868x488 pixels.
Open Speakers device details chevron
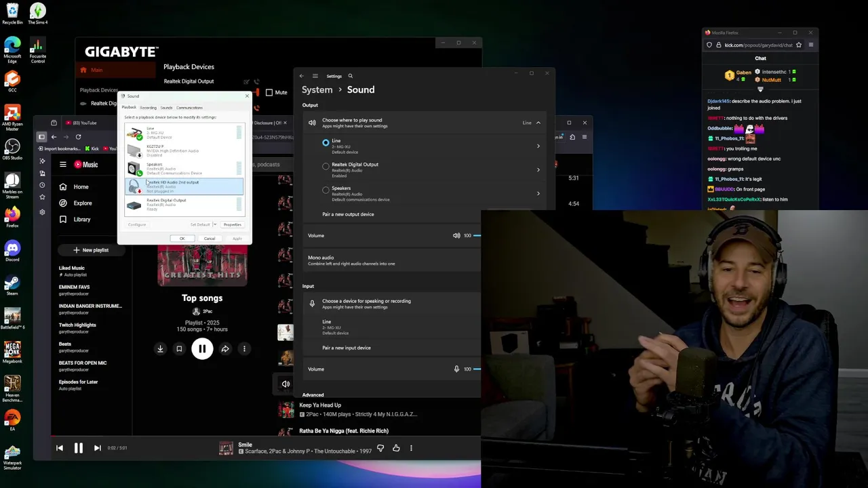(538, 193)
